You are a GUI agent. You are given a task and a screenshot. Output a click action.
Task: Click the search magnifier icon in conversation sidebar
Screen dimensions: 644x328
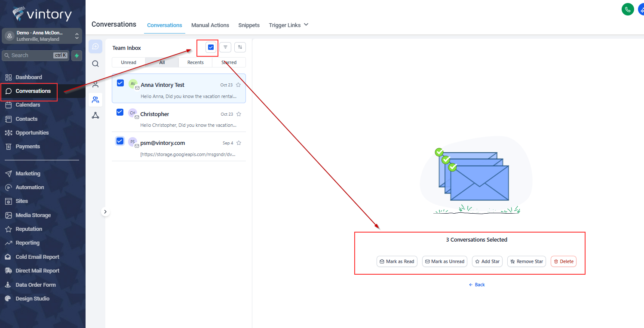pos(95,64)
